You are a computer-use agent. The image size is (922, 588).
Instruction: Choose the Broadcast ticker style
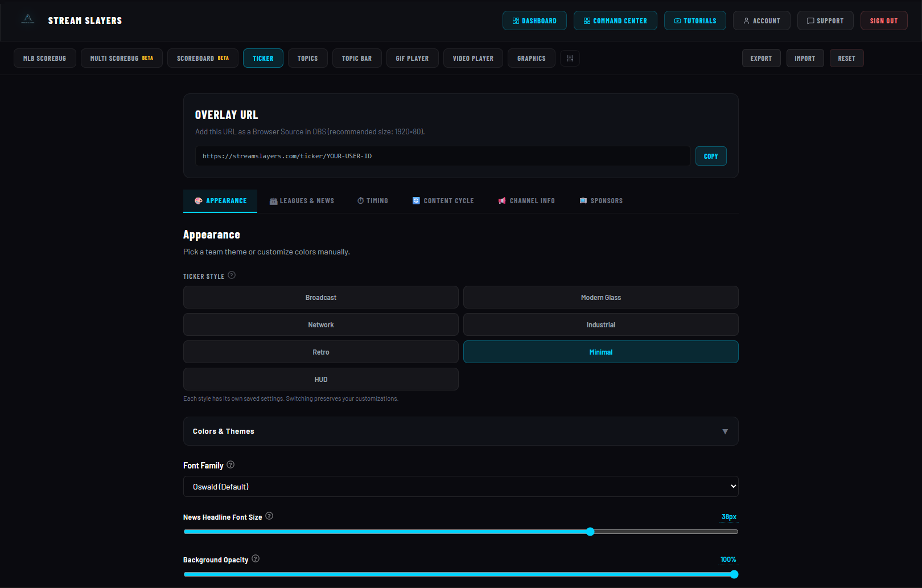pyautogui.click(x=321, y=297)
